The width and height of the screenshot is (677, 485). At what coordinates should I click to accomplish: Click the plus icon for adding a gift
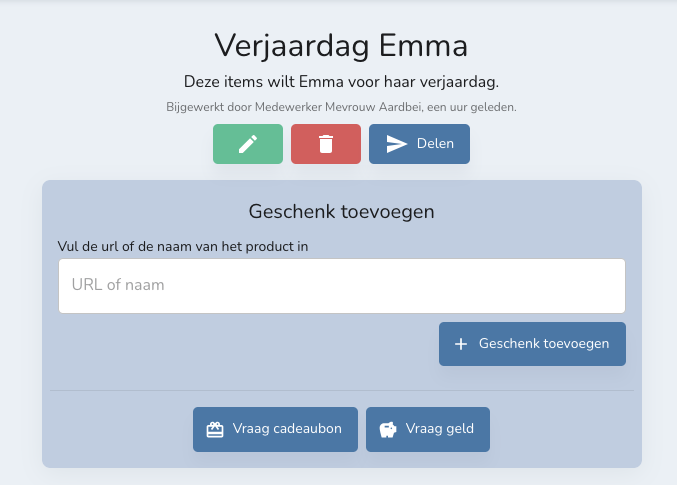click(x=461, y=344)
